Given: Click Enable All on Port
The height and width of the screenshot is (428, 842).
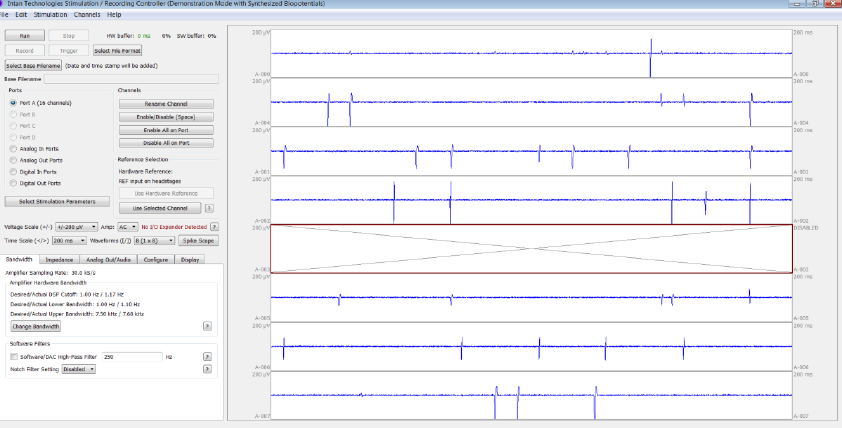Looking at the screenshot, I should coord(166,130).
